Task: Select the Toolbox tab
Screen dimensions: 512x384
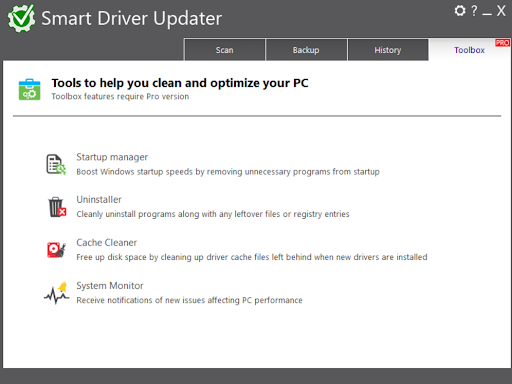Action: (x=469, y=50)
